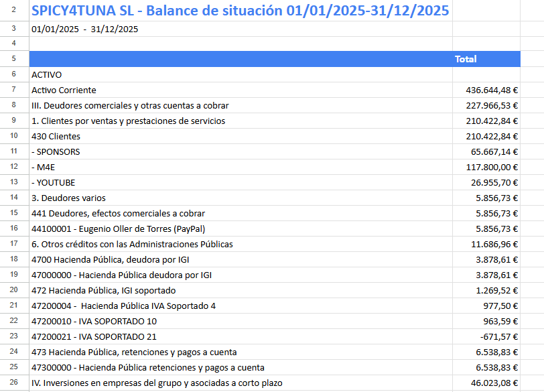Screen dimensions: 544x392
Task: Select III. Deudores comerciales y otras cuentas row
Action: click(x=241, y=105)
